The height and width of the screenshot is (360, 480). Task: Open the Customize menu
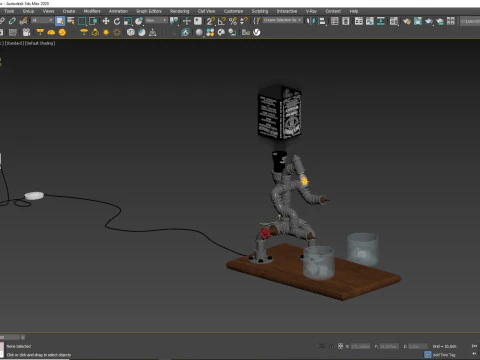coord(233,11)
